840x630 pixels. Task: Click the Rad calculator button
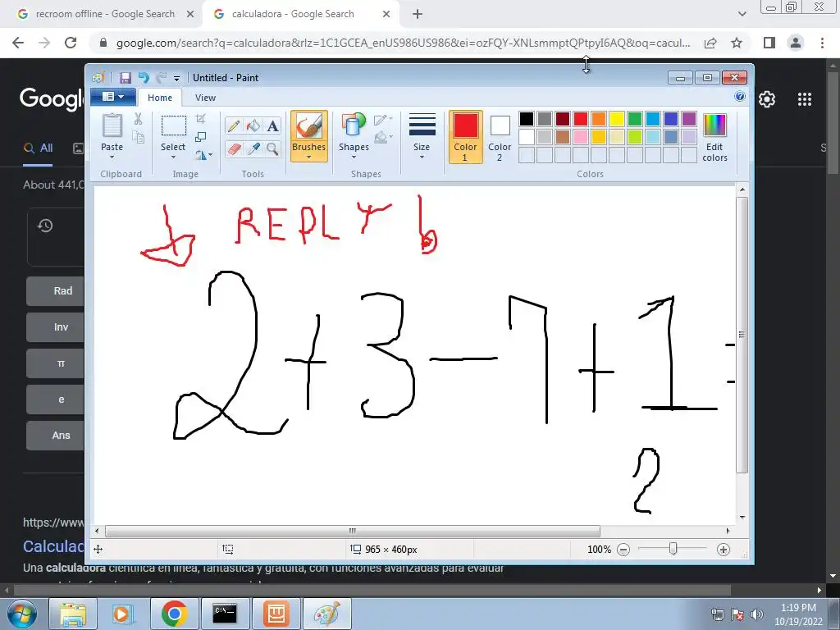(x=55, y=291)
